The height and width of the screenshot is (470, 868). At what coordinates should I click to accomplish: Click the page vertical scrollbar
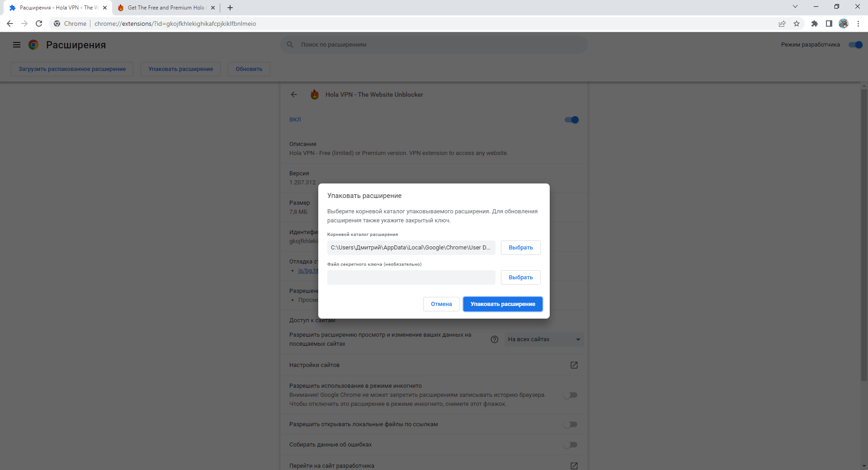864,235
